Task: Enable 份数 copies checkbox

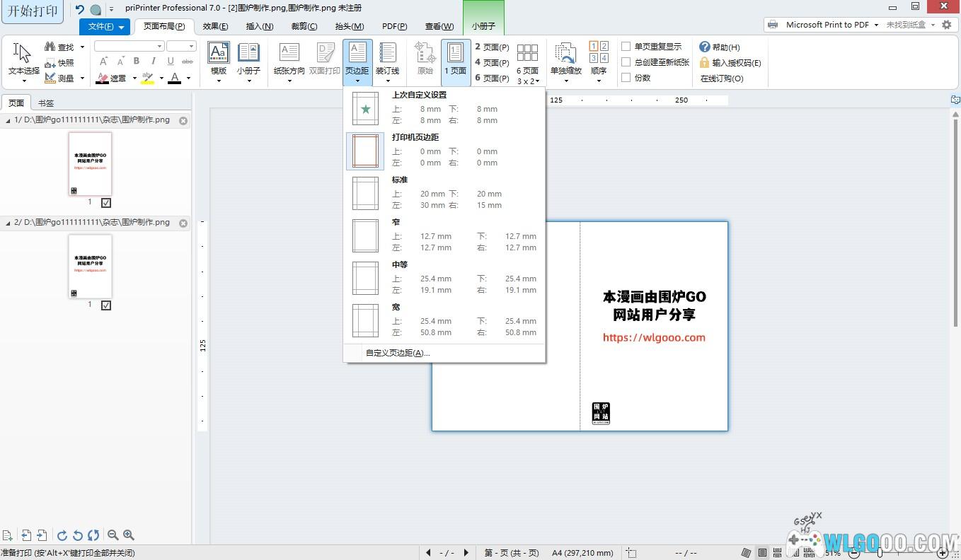Action: pos(626,78)
